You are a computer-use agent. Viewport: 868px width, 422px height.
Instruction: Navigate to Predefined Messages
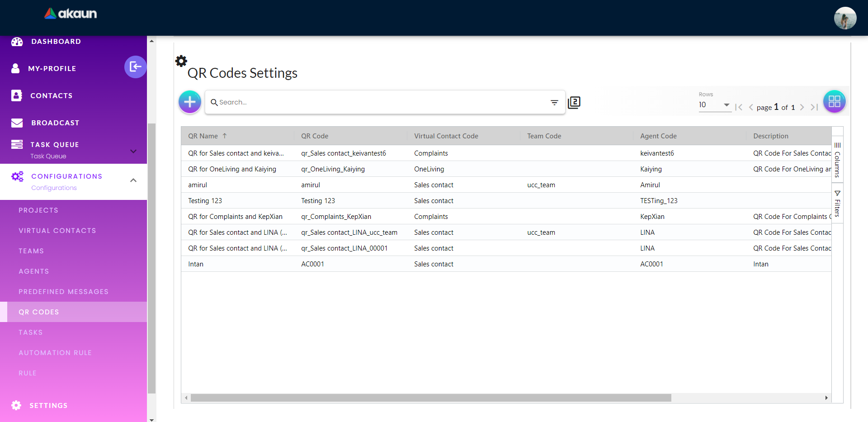click(63, 292)
